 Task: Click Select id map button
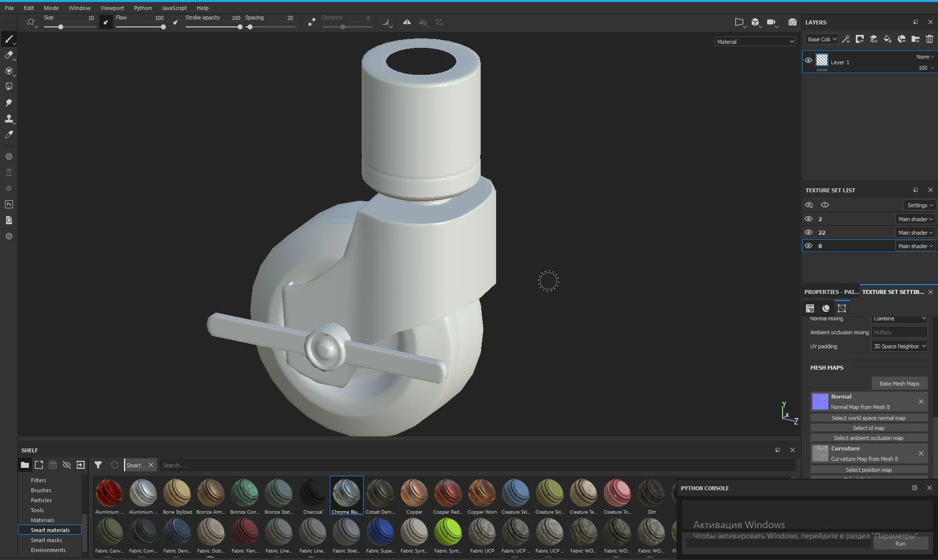click(869, 428)
